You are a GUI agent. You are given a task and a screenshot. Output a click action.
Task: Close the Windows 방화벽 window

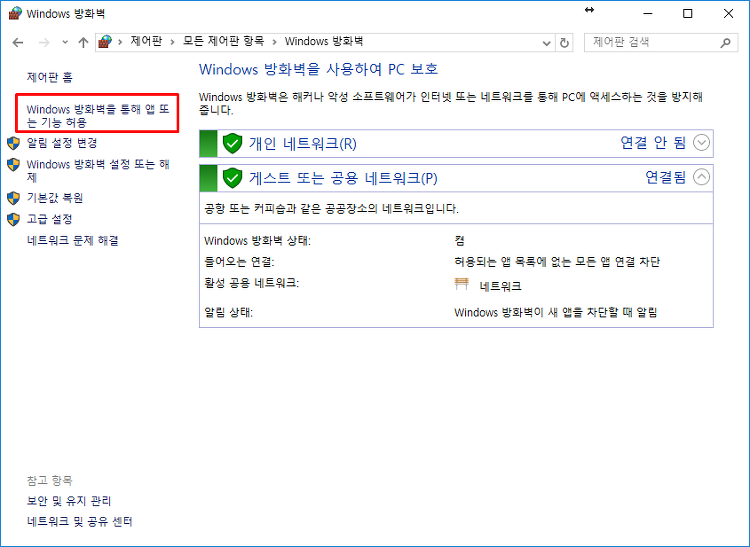click(x=728, y=13)
